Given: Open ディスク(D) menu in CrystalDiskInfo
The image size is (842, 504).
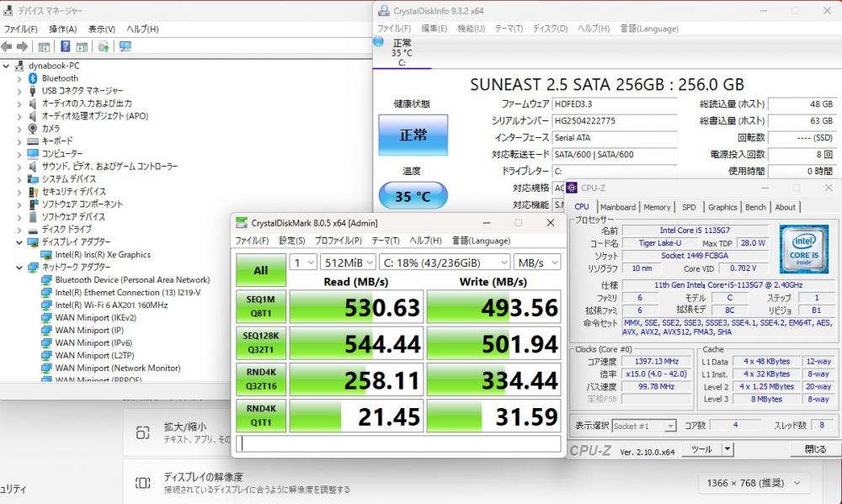Looking at the screenshot, I should pyautogui.click(x=550, y=29).
